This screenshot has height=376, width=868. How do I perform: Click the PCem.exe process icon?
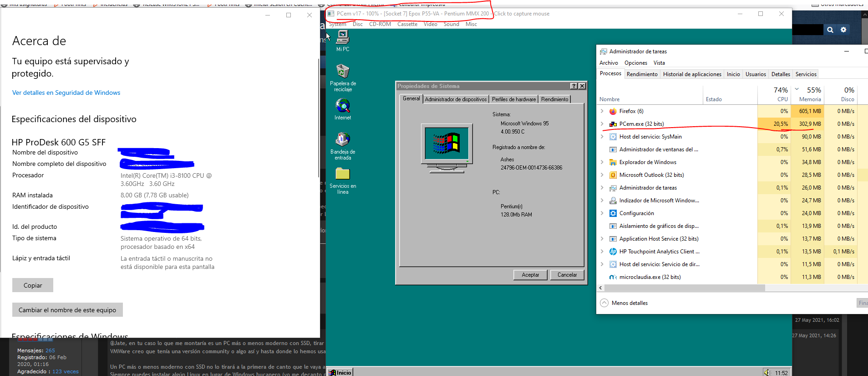pos(613,124)
